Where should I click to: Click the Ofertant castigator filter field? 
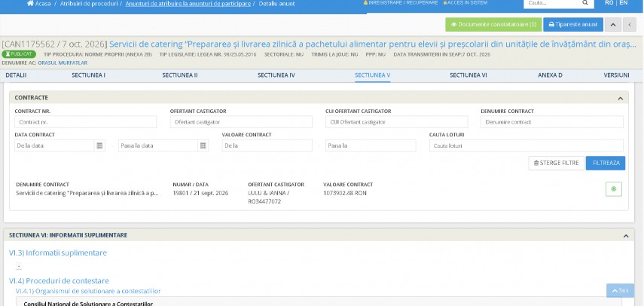pyautogui.click(x=241, y=122)
